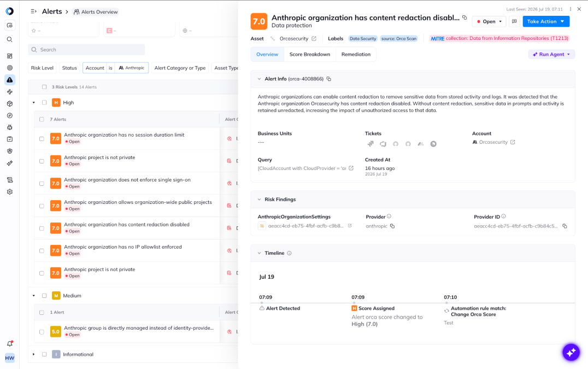Screen dimensions: 588x369
Task: Check the box for the single sign-on alert
Action: pyautogui.click(x=42, y=184)
